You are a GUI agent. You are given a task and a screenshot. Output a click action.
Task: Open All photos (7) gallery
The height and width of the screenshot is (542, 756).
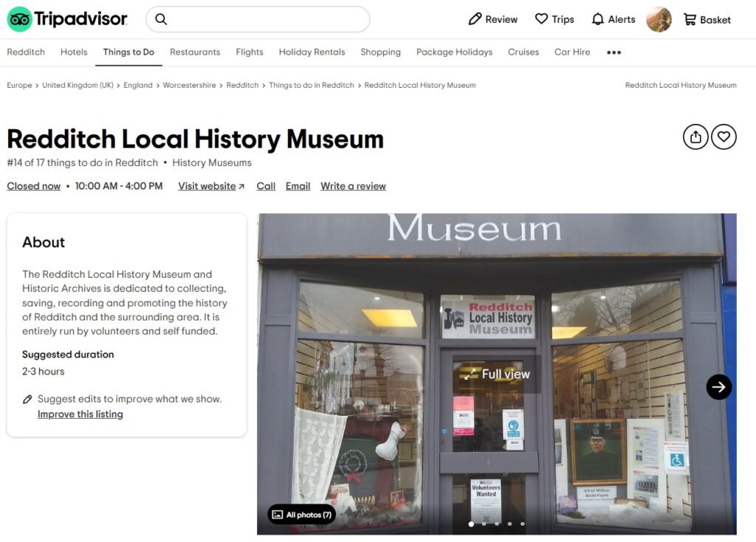[x=302, y=515]
